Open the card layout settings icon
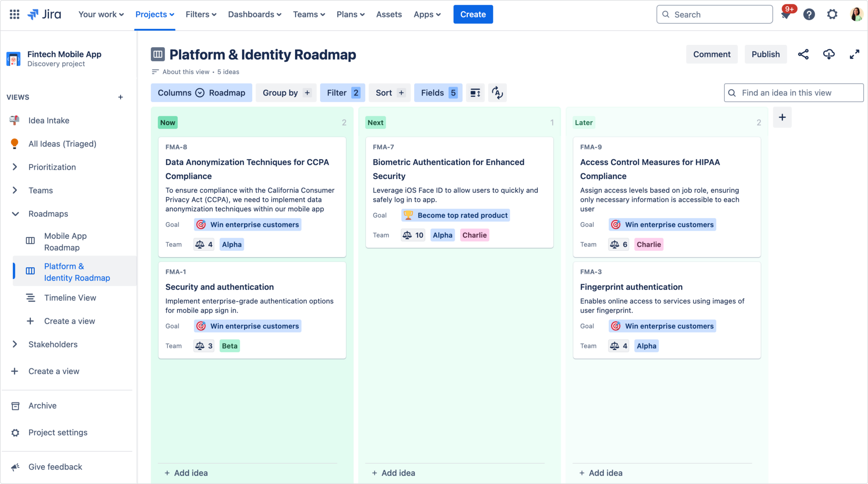The width and height of the screenshot is (868, 484). coord(475,92)
